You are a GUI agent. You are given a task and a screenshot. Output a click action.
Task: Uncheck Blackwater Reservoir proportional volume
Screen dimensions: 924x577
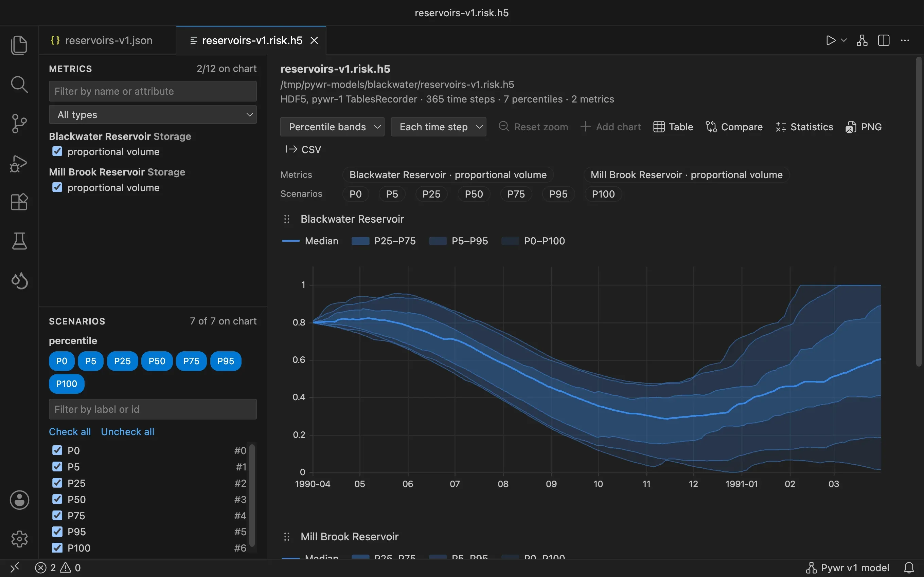[57, 151]
